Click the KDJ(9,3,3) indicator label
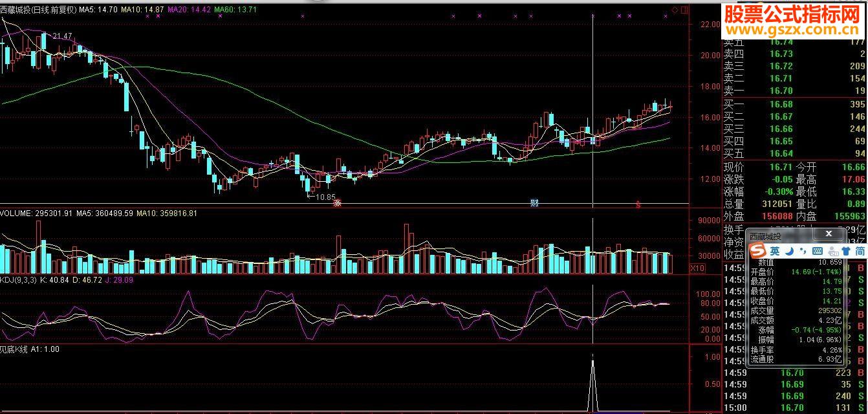 (x=18, y=281)
